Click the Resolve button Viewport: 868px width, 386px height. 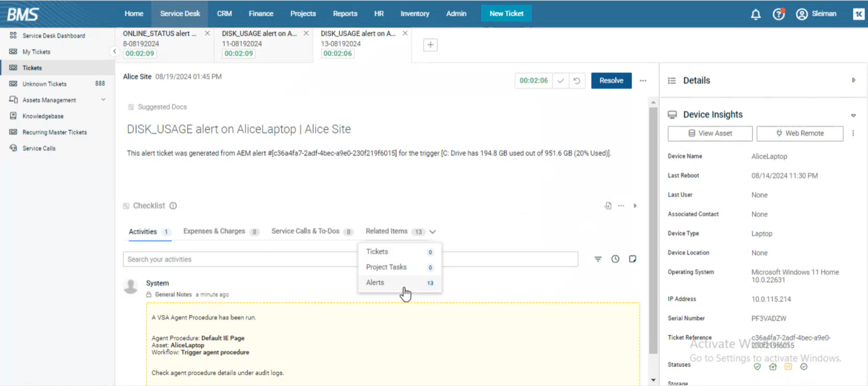click(611, 81)
